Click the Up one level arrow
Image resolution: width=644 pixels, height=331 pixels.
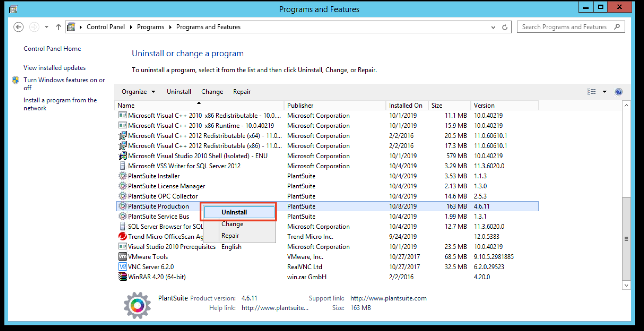pyautogui.click(x=58, y=27)
